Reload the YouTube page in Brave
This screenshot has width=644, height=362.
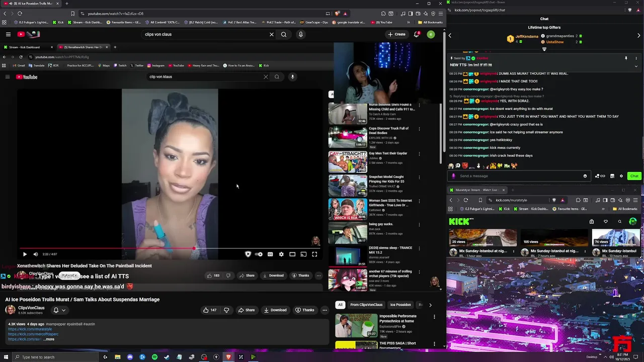coord(20,14)
